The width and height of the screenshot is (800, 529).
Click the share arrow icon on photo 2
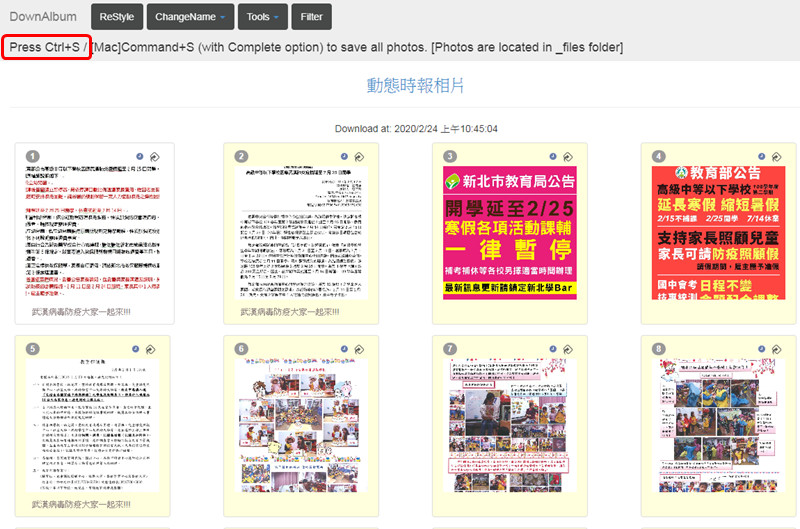[359, 157]
